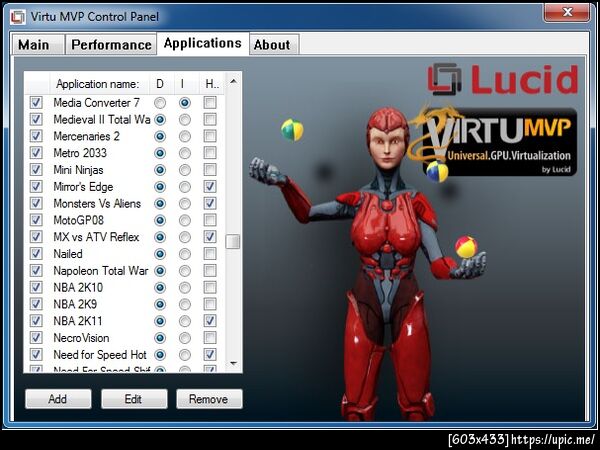This screenshot has width=600, height=450.
Task: Select I mode for Napoleon Total War
Action: (x=185, y=271)
